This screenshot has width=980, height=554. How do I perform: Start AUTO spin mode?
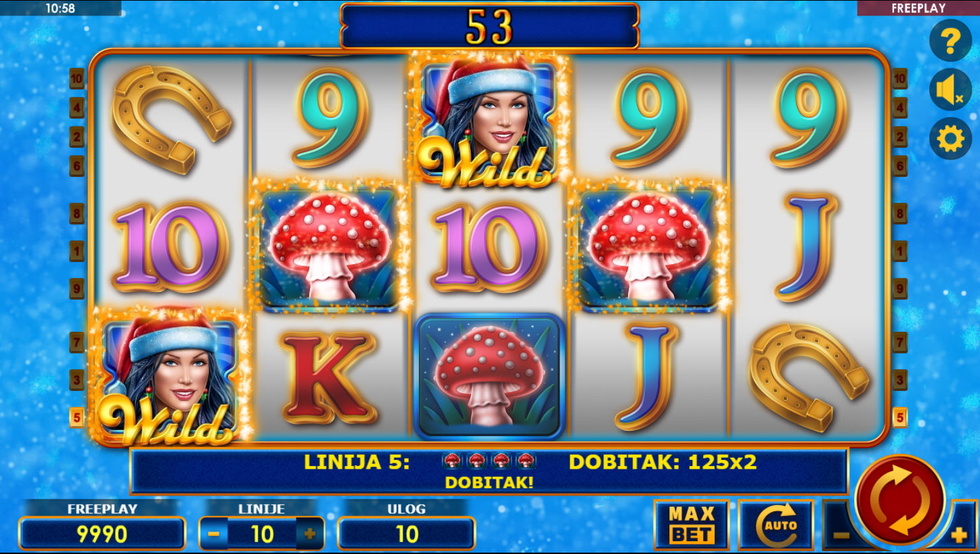[776, 525]
